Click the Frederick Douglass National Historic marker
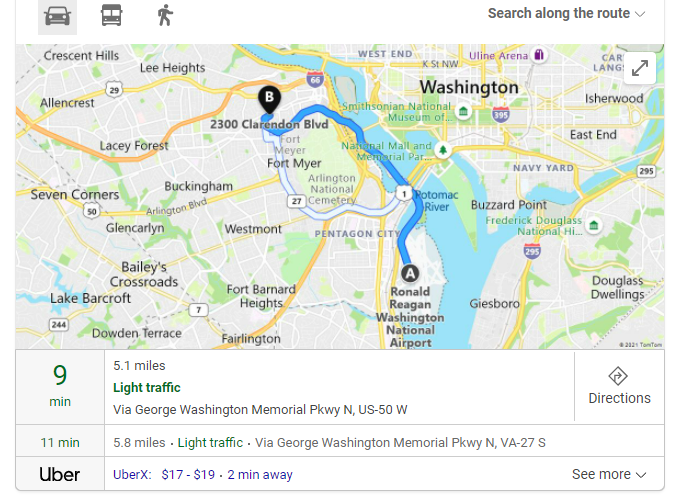681x502 pixels. (594, 225)
